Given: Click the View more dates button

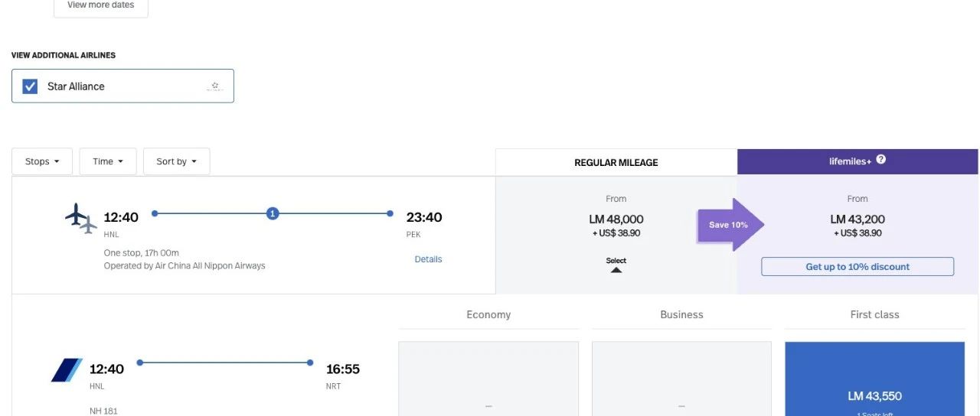Looking at the screenshot, I should tap(100, 6).
